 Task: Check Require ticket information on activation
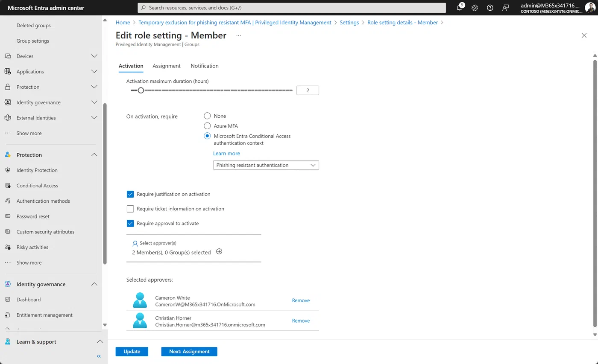(130, 209)
